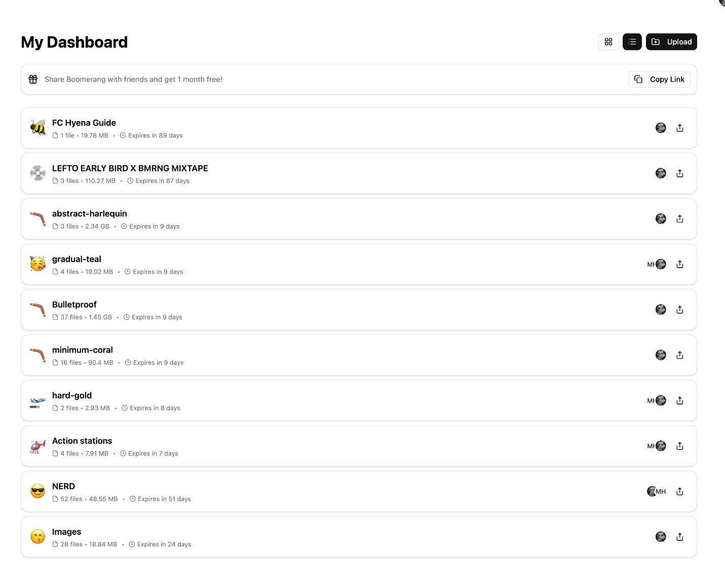Open the LEFTO EARLY BIRD mixtape transfer
725x588 pixels.
130,168
